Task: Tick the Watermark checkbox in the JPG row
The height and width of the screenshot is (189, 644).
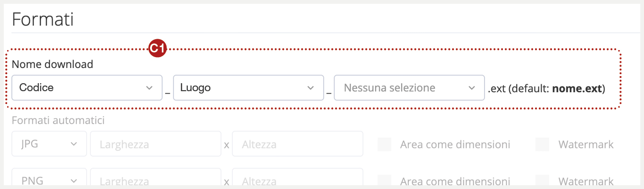Action: [543, 144]
